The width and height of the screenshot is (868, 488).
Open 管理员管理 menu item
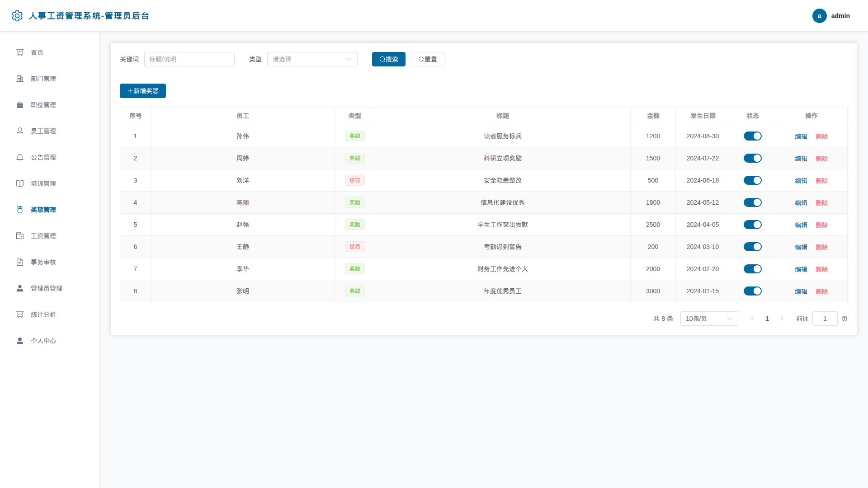(50, 288)
